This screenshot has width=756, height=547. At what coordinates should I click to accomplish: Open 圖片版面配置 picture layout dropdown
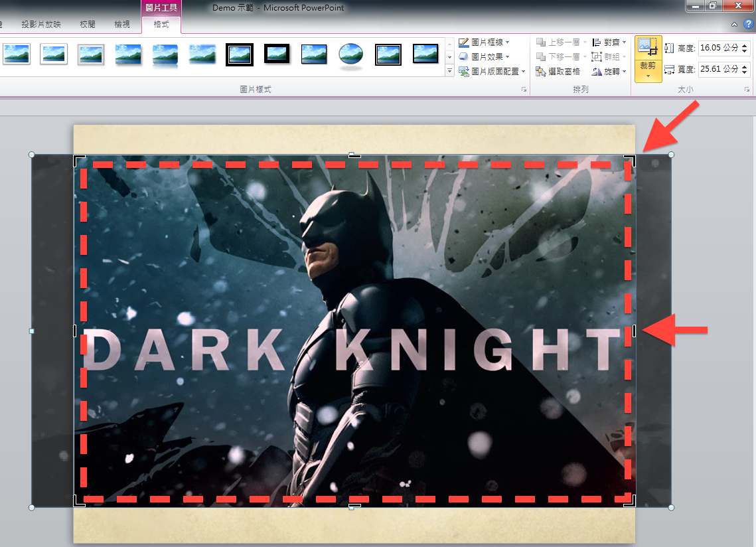pyautogui.click(x=492, y=72)
